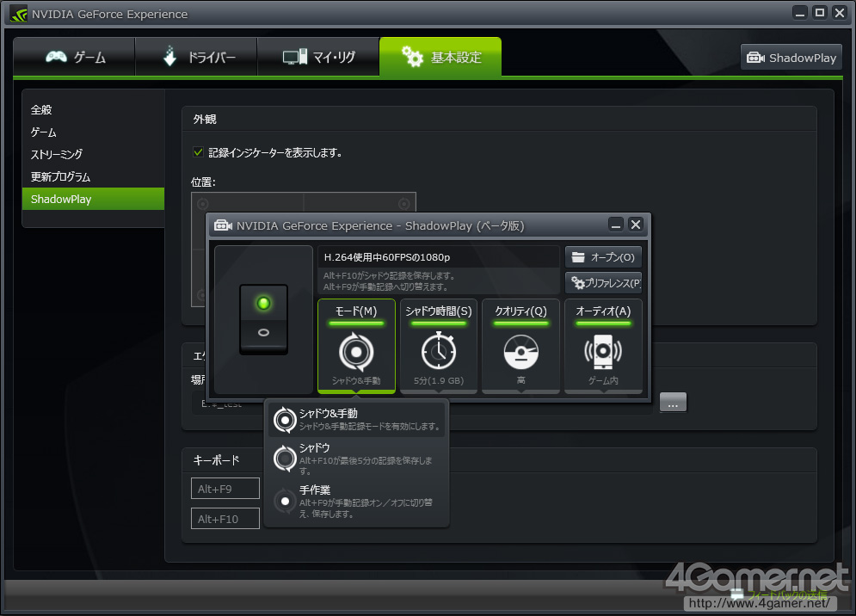Close the ShadowPlay beta window
This screenshot has height=616, width=856.
[x=636, y=225]
